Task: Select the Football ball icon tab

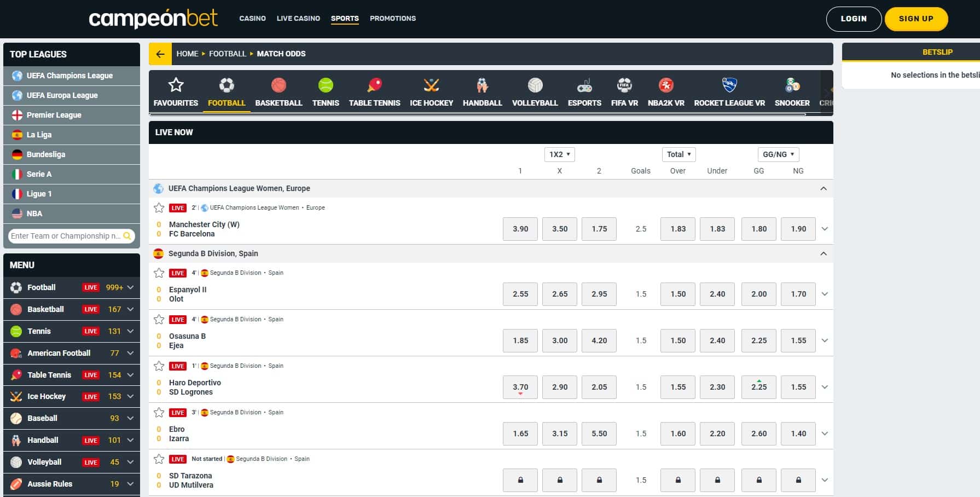Action: click(x=227, y=85)
